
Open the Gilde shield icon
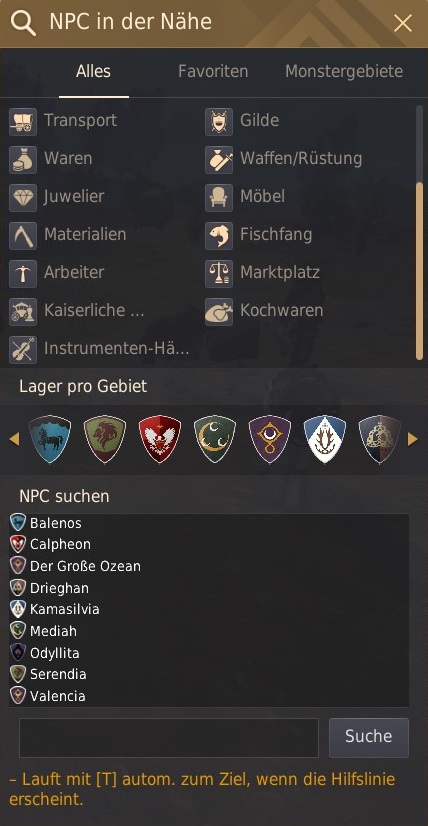click(x=219, y=122)
